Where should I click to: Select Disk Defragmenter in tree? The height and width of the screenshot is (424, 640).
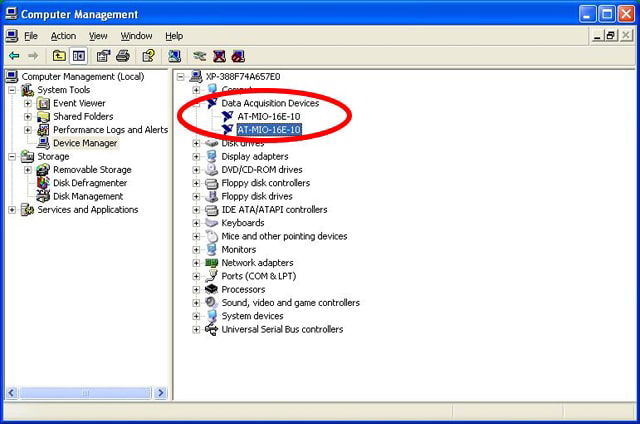click(x=90, y=183)
